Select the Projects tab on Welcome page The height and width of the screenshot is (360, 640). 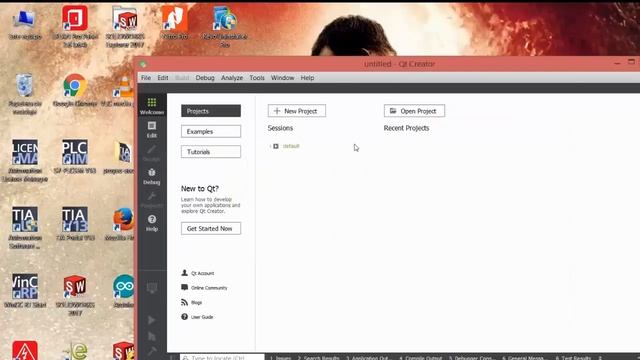211,111
